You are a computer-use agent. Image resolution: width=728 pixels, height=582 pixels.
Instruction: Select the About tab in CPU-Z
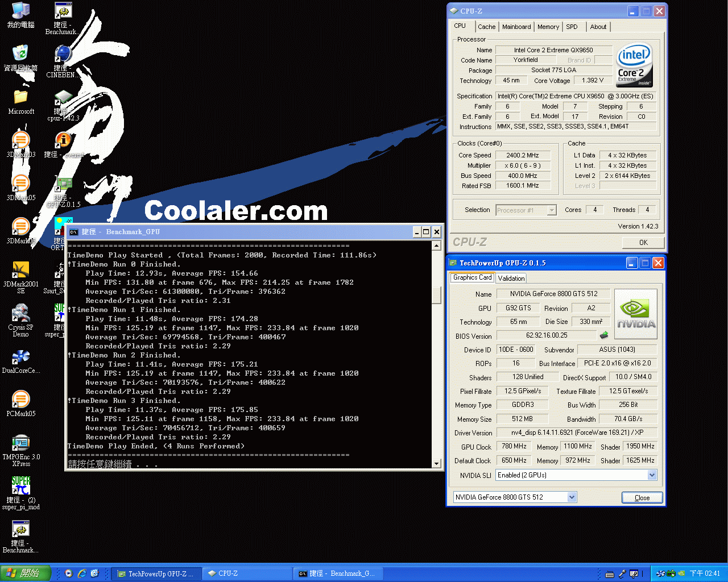click(598, 27)
